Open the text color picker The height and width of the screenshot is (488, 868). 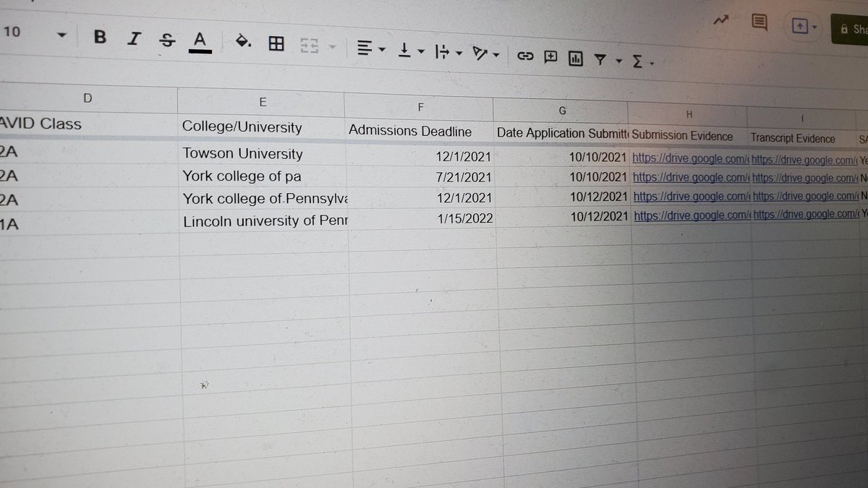200,42
